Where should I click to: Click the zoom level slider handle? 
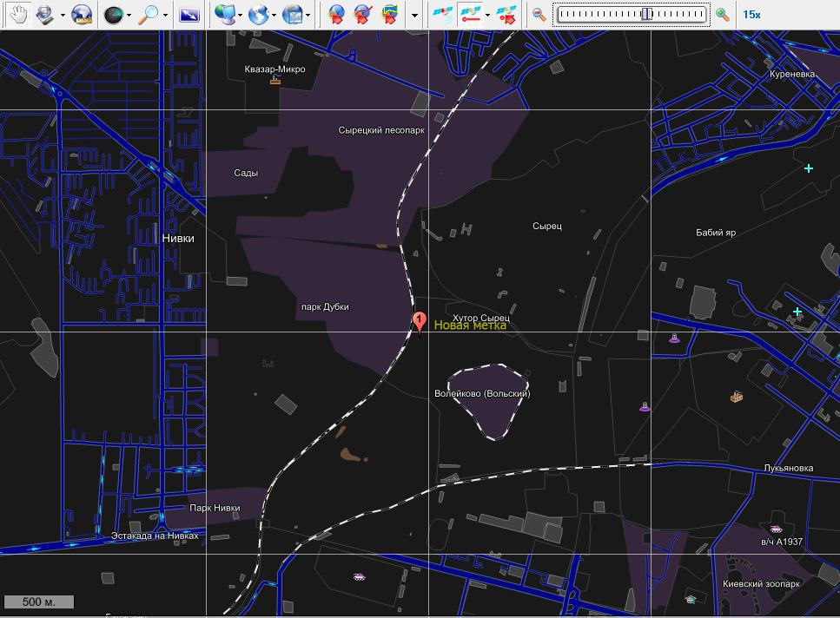click(647, 15)
